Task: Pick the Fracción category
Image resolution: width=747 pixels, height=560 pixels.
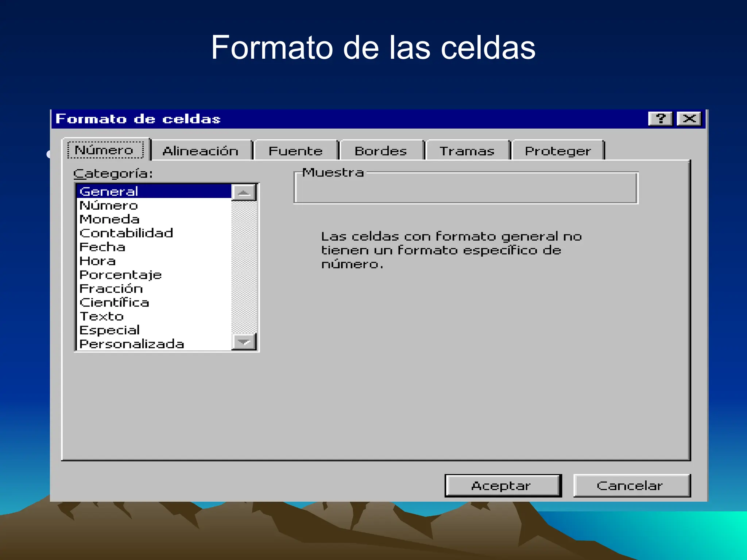Action: (x=154, y=288)
